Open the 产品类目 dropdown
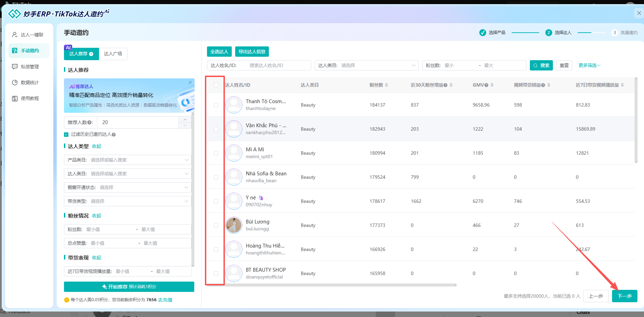This screenshot has height=317, width=644. point(128,160)
